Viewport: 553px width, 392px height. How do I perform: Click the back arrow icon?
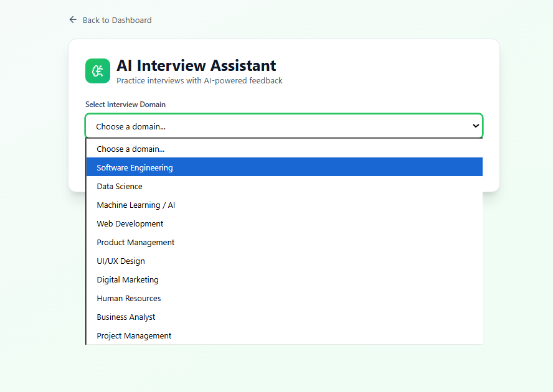pos(73,19)
